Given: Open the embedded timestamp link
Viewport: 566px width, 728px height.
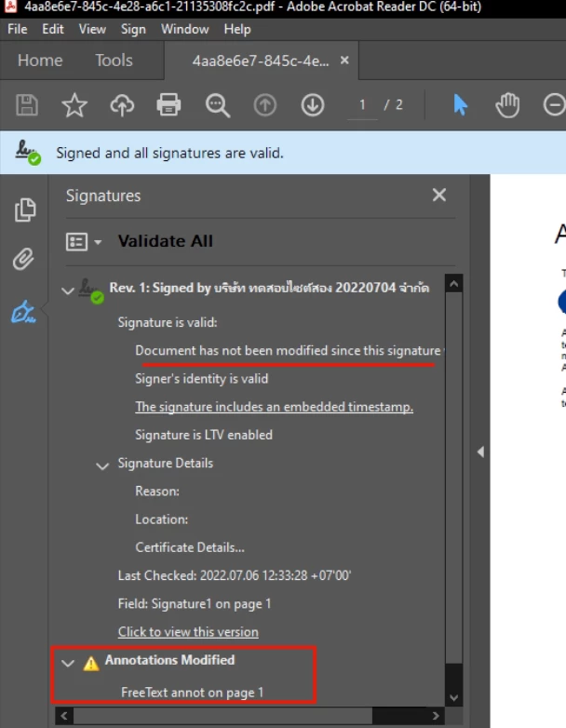Looking at the screenshot, I should pyautogui.click(x=274, y=407).
